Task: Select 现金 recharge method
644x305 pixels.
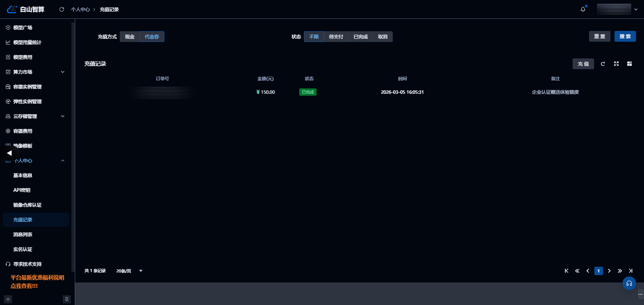Action: [x=130, y=37]
